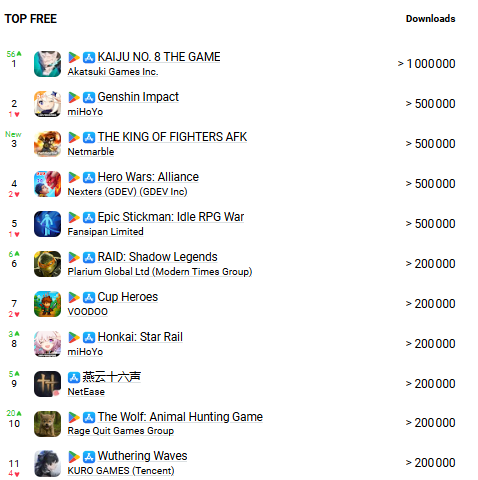Click the App Store icon for Honkai: Star Rail
Image resolution: width=478 pixels, height=480 pixels.
tap(89, 337)
